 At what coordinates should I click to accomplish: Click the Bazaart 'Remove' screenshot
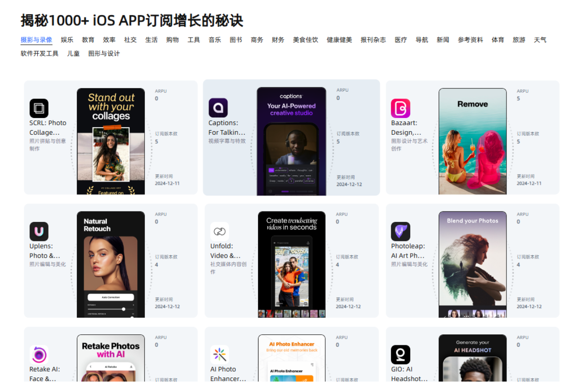point(472,141)
